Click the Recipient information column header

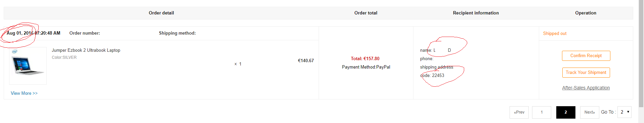tap(476, 13)
